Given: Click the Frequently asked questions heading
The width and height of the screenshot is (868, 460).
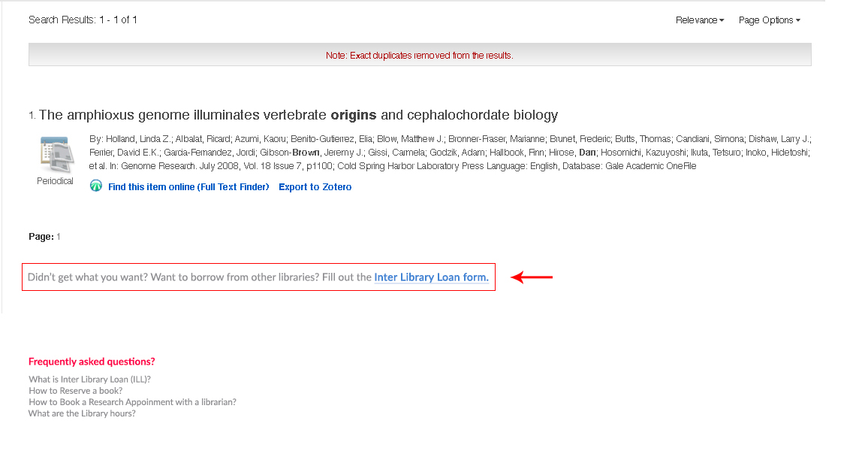Looking at the screenshot, I should click(x=92, y=362).
